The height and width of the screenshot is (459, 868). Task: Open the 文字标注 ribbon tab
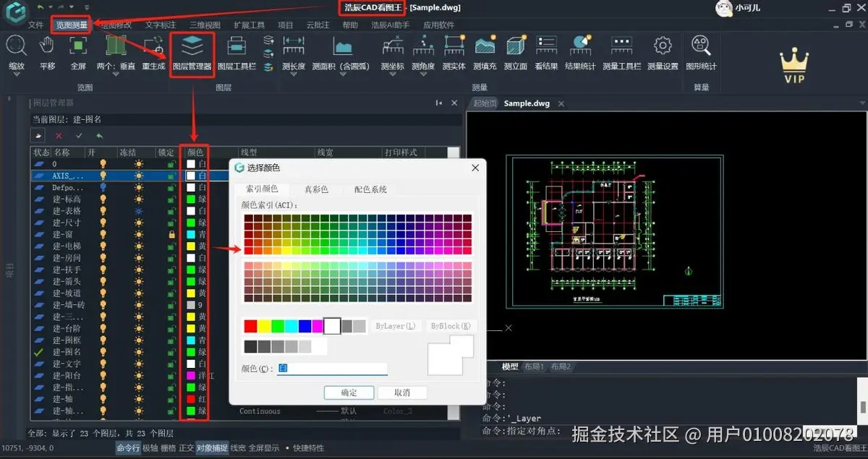click(161, 25)
